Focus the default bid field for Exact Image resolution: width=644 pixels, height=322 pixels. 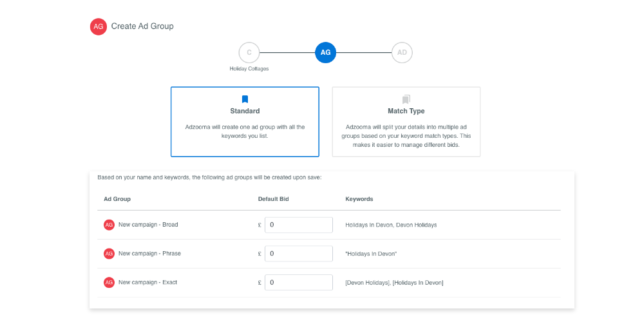[x=299, y=283]
